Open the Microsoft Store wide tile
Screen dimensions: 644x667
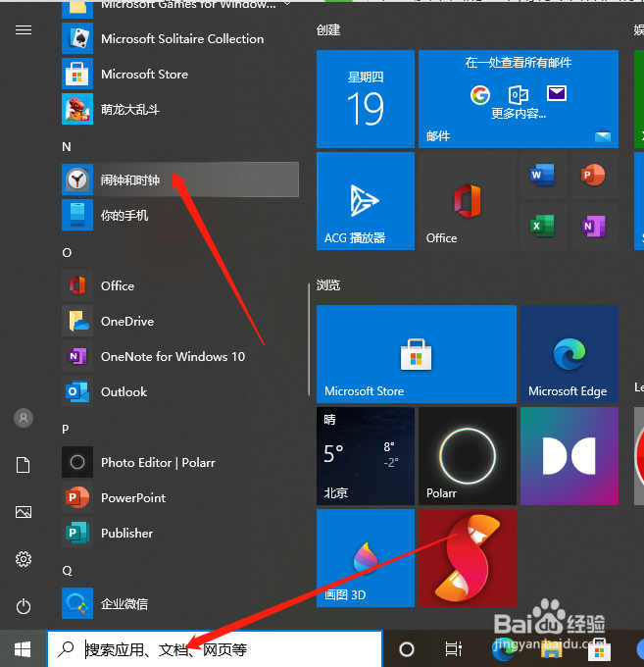click(x=417, y=354)
